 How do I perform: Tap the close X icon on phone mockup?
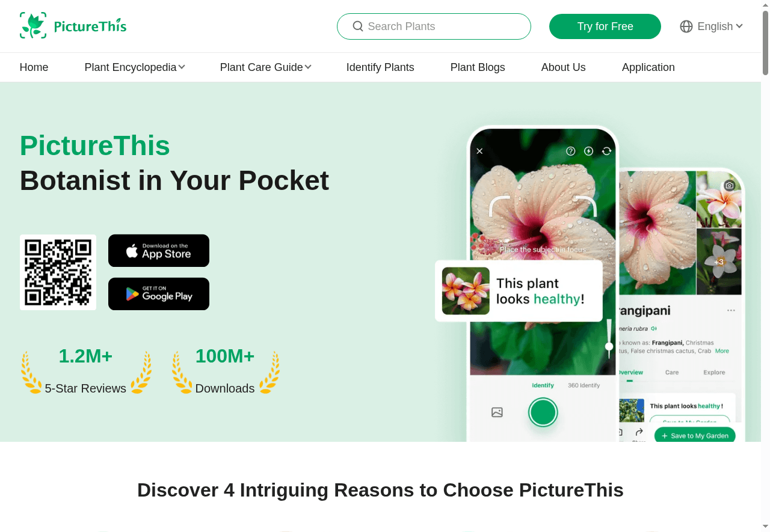point(479,151)
